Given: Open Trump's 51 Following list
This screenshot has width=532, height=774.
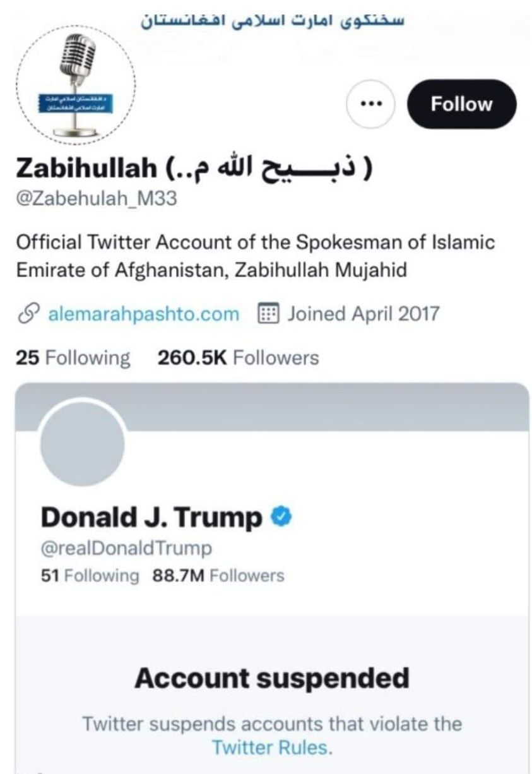Looking at the screenshot, I should [x=89, y=576].
